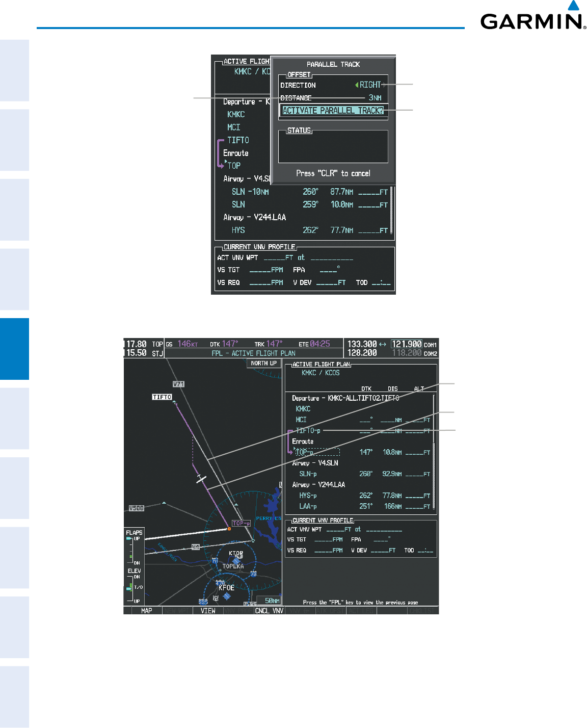Select MCI in lower flight plan
The image size is (587, 728).
(301, 420)
